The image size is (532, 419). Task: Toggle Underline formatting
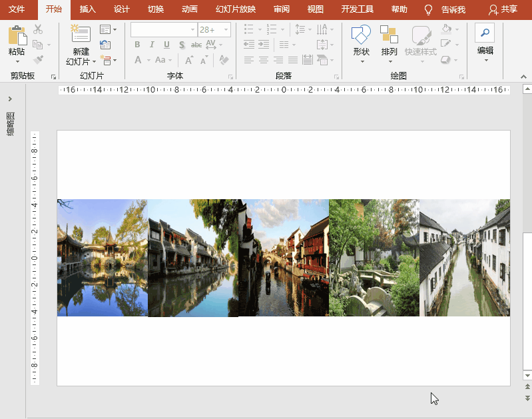166,45
